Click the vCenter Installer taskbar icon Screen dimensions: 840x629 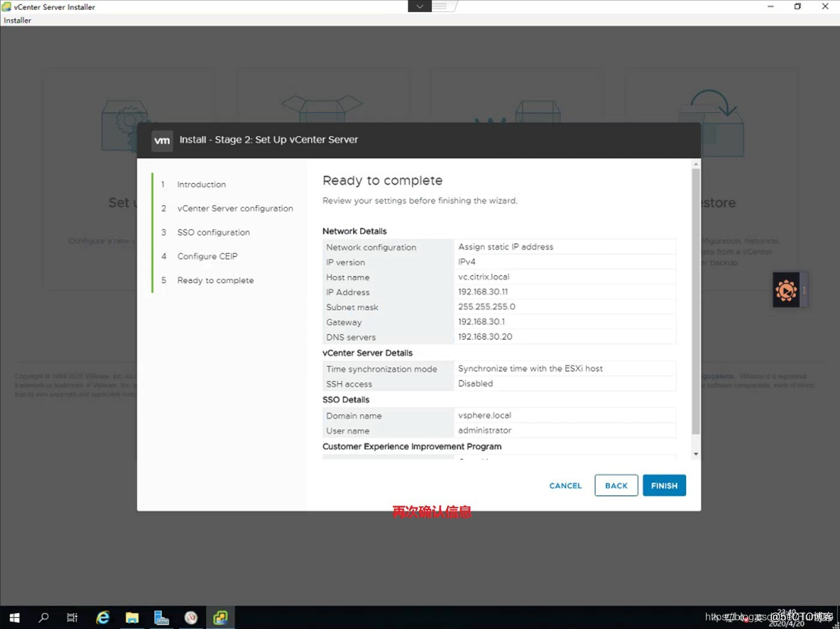pyautogui.click(x=220, y=618)
